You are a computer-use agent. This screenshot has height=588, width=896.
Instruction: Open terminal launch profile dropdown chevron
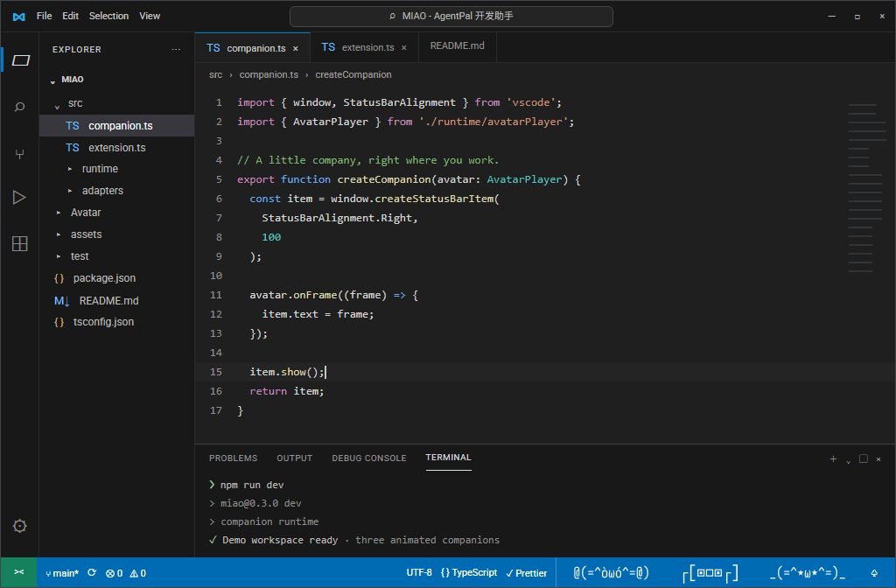848,460
